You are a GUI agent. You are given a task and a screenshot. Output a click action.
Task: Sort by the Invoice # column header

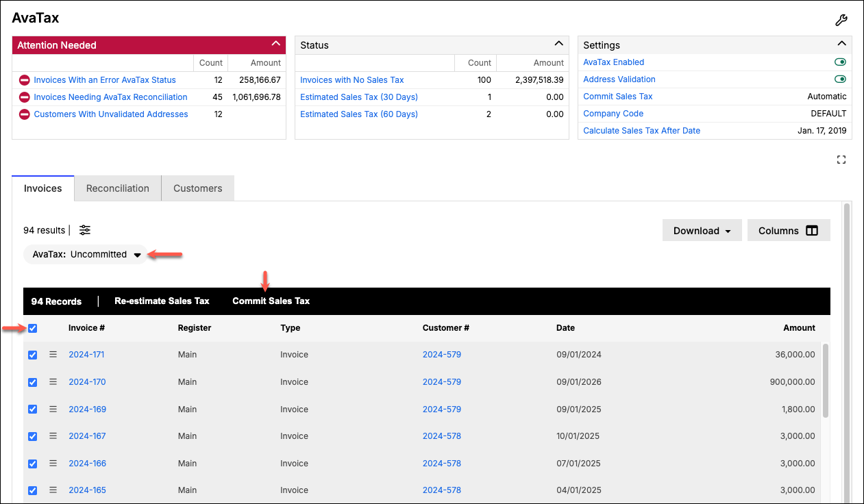click(x=86, y=328)
